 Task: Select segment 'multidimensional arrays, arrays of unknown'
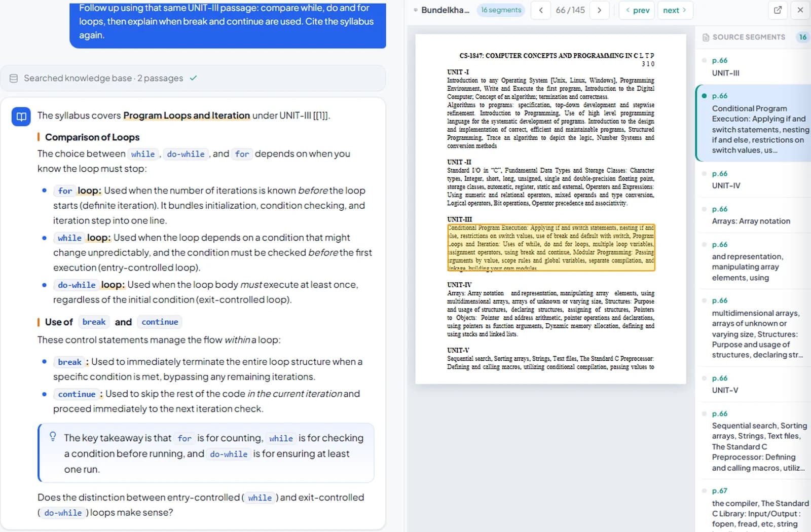coord(753,327)
